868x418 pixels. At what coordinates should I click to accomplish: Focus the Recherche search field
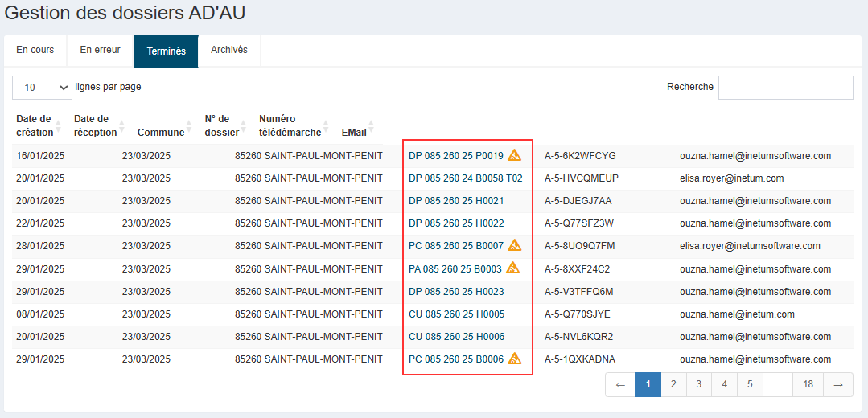pyautogui.click(x=785, y=87)
